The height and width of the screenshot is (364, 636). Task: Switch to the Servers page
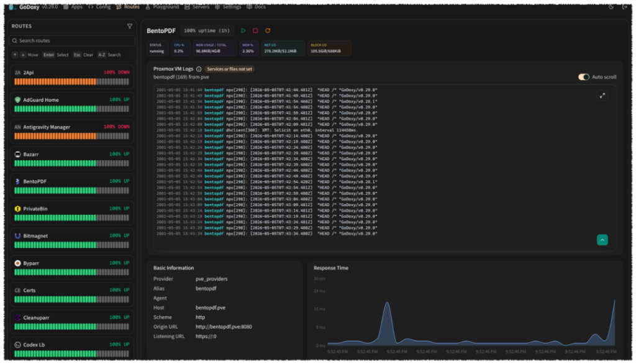pyautogui.click(x=197, y=7)
